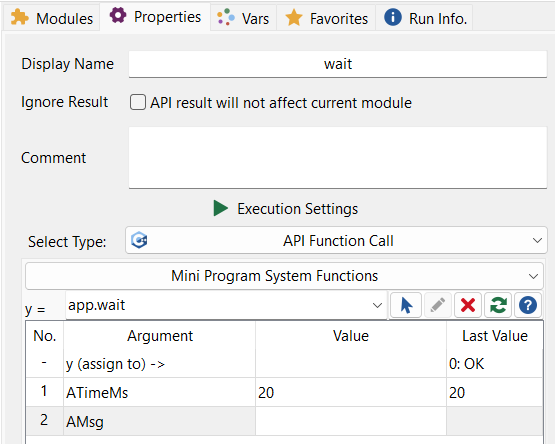Viewport: 555px width, 444px height.
Task: Enable the Ignore Result checkbox
Action: 138,102
